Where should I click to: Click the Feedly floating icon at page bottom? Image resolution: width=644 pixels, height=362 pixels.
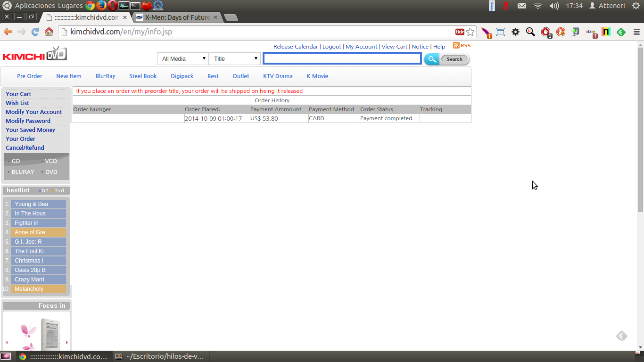click(622, 336)
